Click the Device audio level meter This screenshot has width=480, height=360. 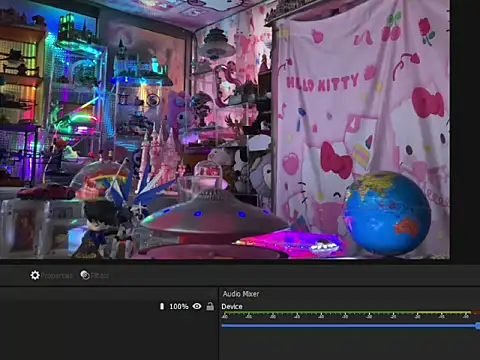point(351,315)
